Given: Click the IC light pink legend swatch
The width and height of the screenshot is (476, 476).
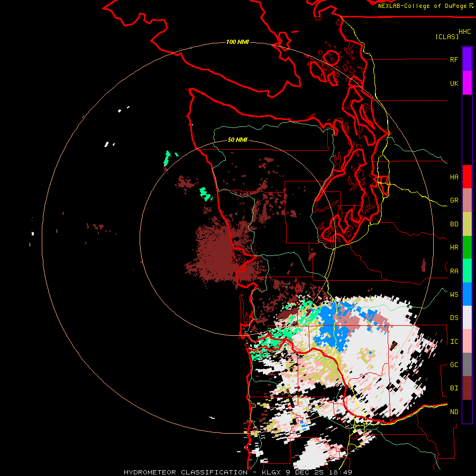Looking at the screenshot, I should click(x=467, y=341).
